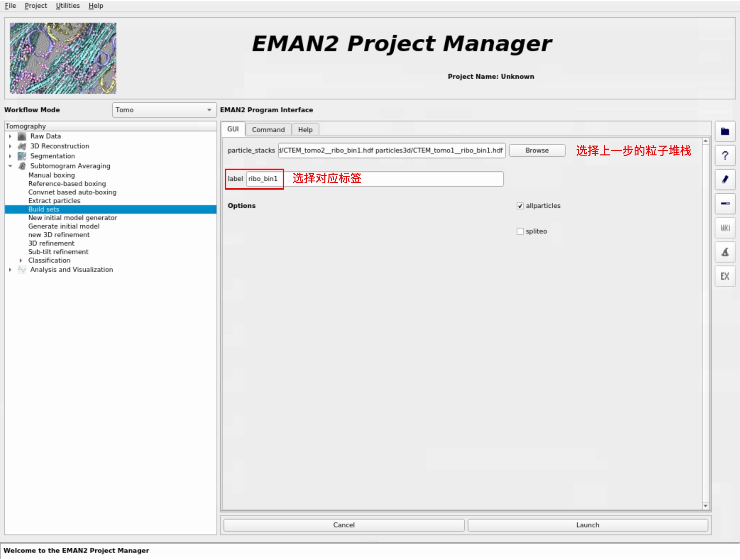
Task: Select Reference-based boxing in the tree
Action: (x=67, y=184)
